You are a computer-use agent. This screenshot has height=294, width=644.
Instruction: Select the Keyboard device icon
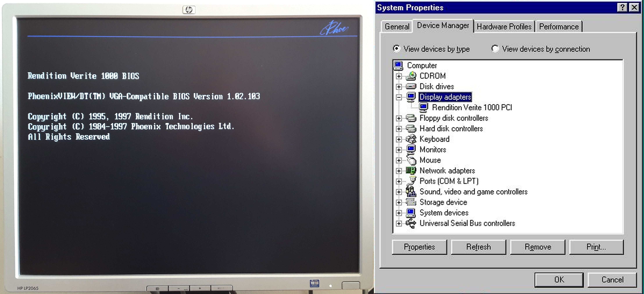click(x=411, y=139)
